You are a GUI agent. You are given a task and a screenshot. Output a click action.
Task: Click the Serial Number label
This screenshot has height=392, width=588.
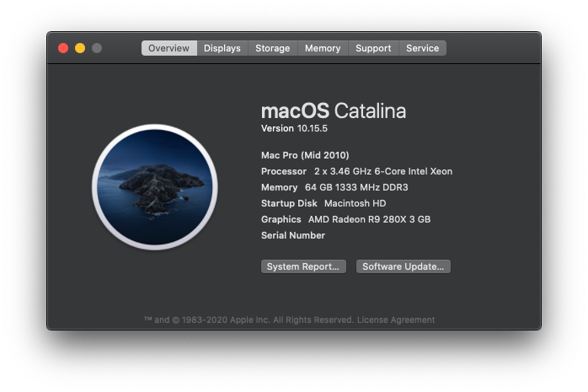coord(293,235)
